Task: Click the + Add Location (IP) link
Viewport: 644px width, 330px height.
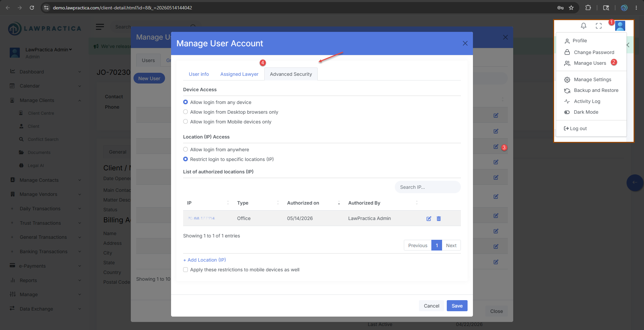Action: tap(205, 260)
